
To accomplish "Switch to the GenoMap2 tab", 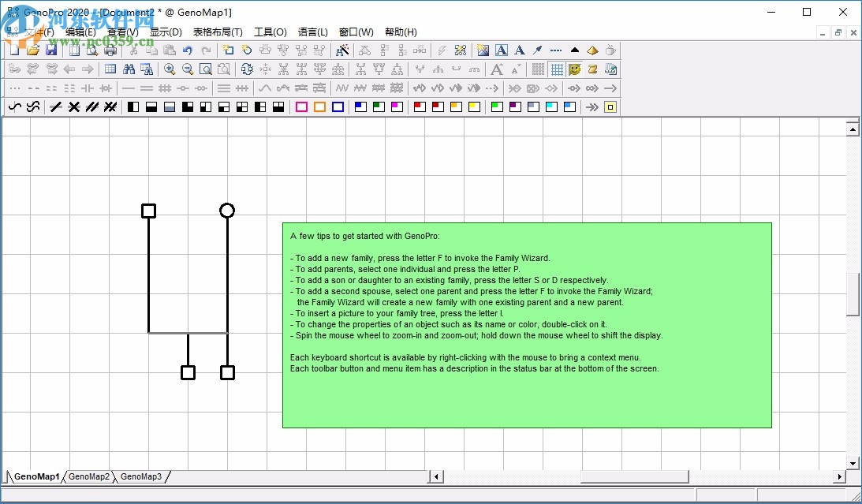I will (89, 476).
